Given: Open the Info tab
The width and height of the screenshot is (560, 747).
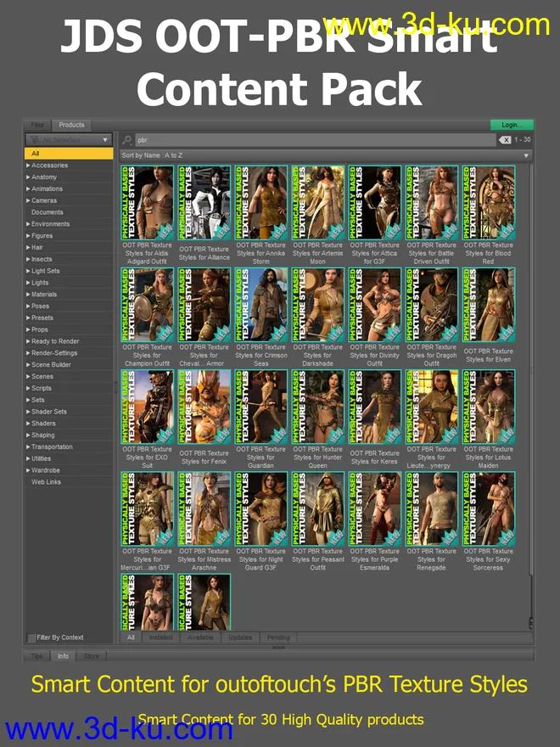Looking at the screenshot, I should 64,656.
